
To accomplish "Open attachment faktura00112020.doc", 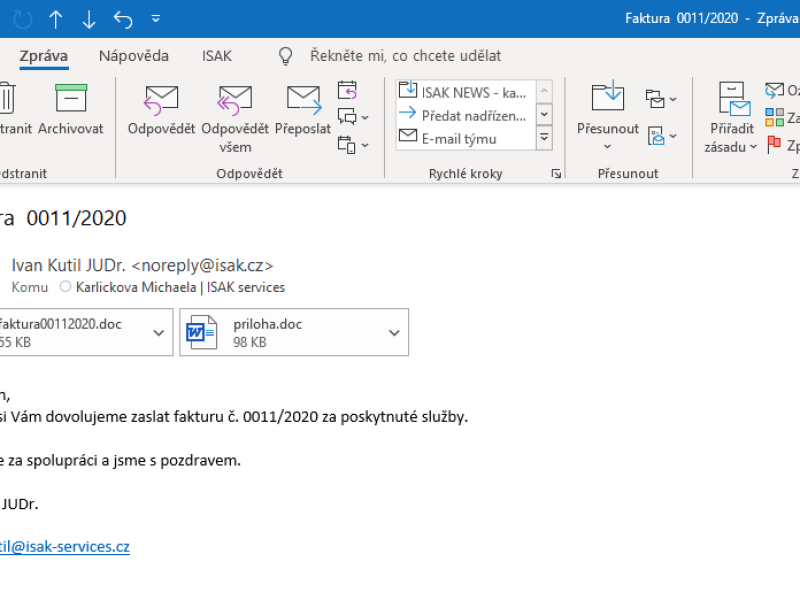I will point(72,332).
